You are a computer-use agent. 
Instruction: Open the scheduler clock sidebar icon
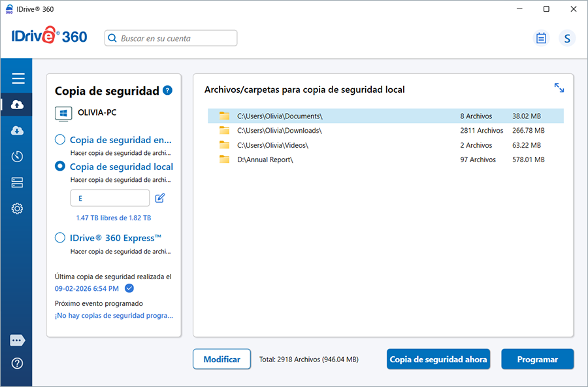(x=18, y=157)
